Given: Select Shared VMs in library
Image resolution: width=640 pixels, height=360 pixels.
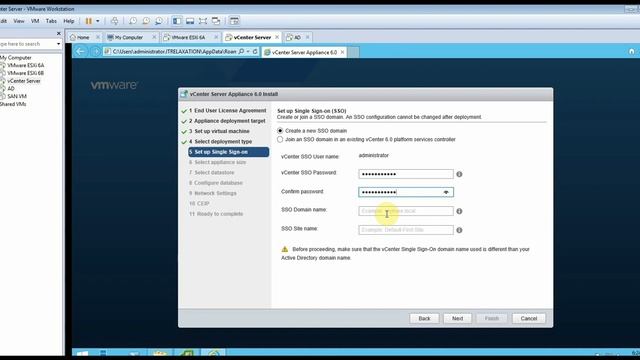Looking at the screenshot, I should pyautogui.click(x=13, y=104).
